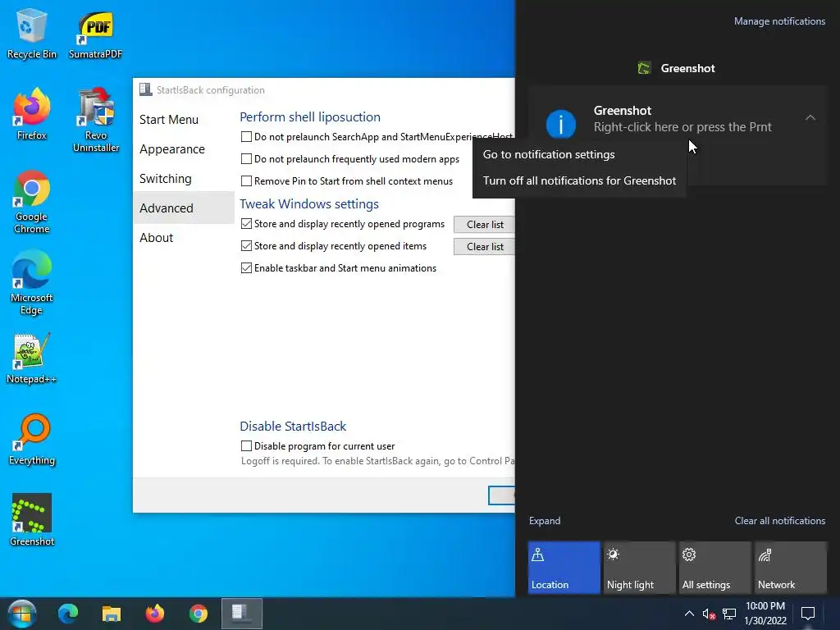Click the StartIsBack window title icon
The image size is (840, 630).
(x=146, y=89)
